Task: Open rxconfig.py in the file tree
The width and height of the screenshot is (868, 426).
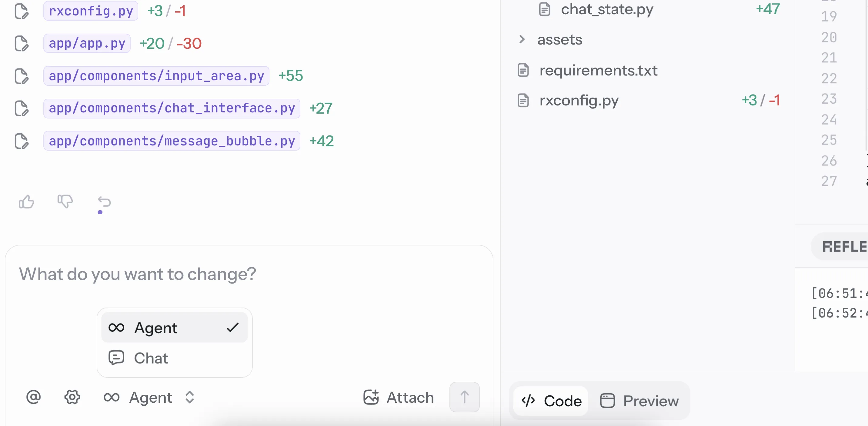Action: click(579, 100)
